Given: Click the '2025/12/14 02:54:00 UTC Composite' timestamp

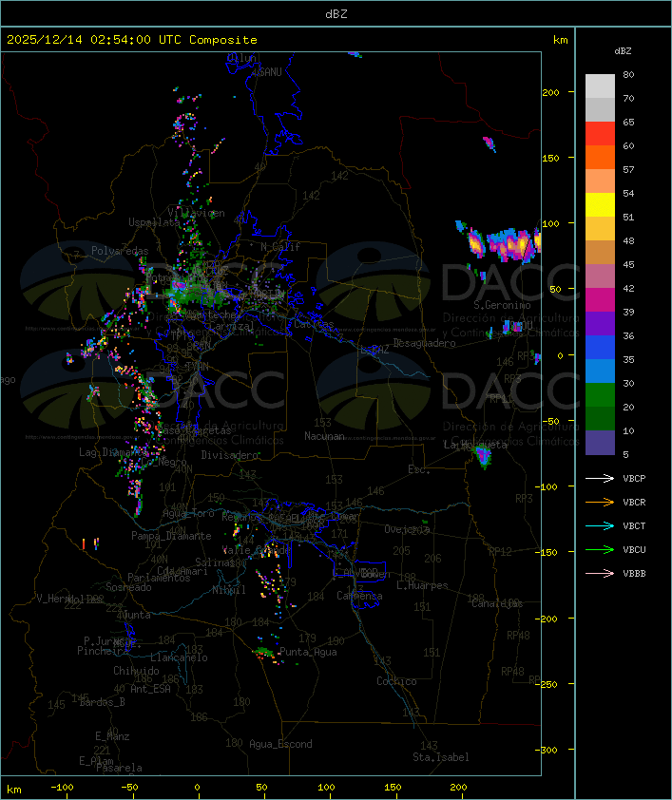Looking at the screenshot, I should tap(132, 40).
